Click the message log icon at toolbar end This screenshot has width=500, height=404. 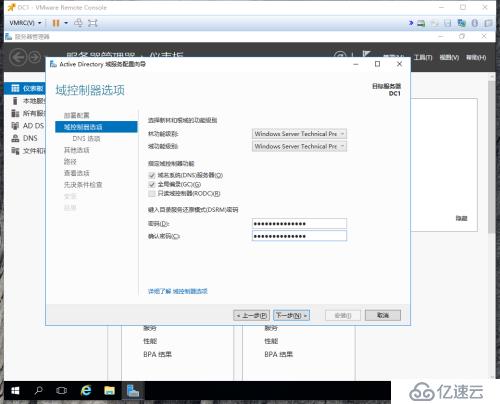tap(488, 23)
